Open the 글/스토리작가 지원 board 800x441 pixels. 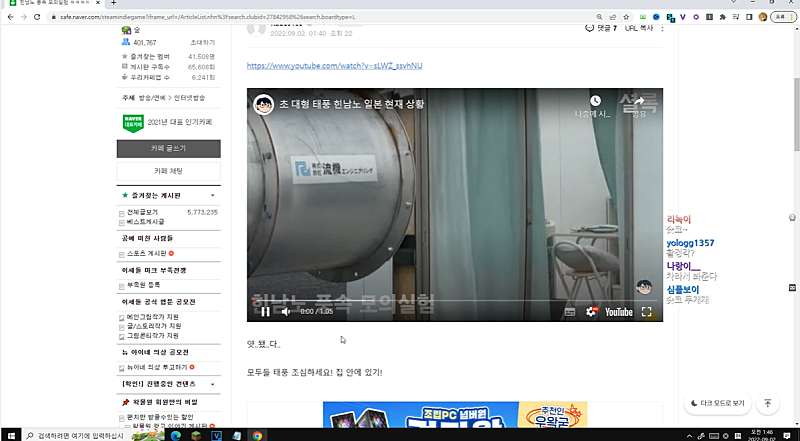pyautogui.click(x=154, y=326)
